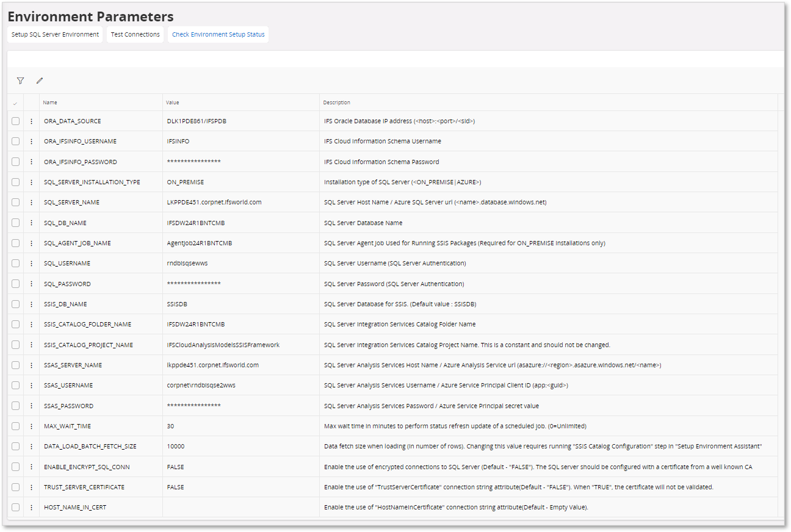
Task: Click the Test Connections button
Action: tap(135, 34)
